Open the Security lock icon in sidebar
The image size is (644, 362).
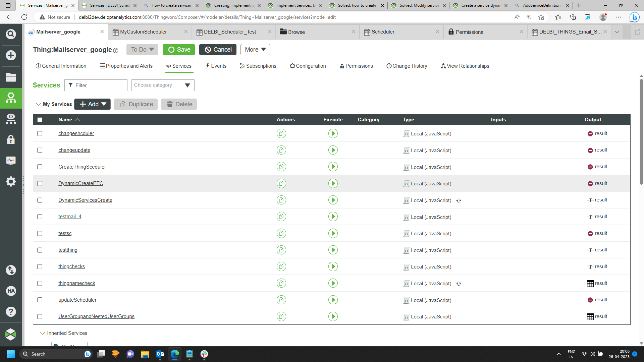pyautogui.click(x=11, y=140)
